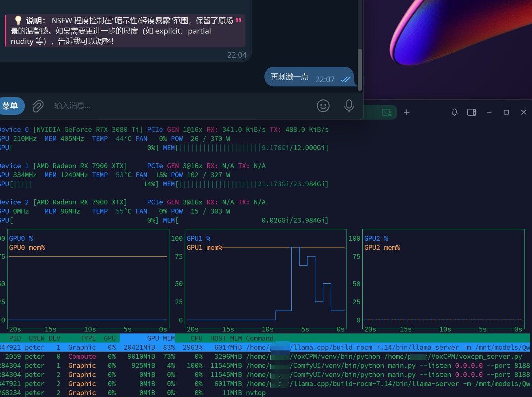Click the PID column header in nvtop

pyautogui.click(x=15, y=338)
